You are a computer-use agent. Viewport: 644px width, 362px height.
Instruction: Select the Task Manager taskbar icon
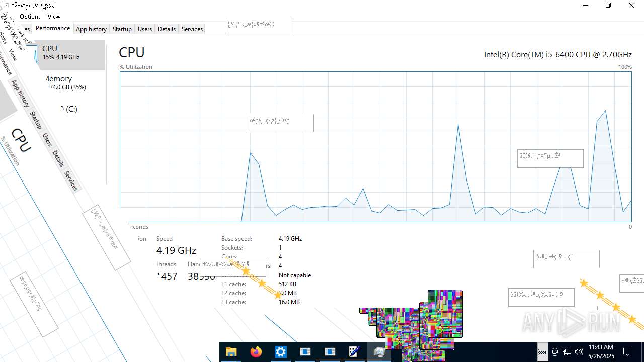[x=379, y=352]
